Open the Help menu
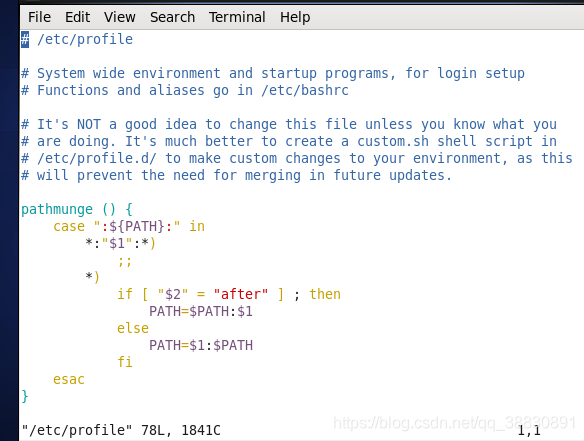584x441 pixels. pos(295,17)
